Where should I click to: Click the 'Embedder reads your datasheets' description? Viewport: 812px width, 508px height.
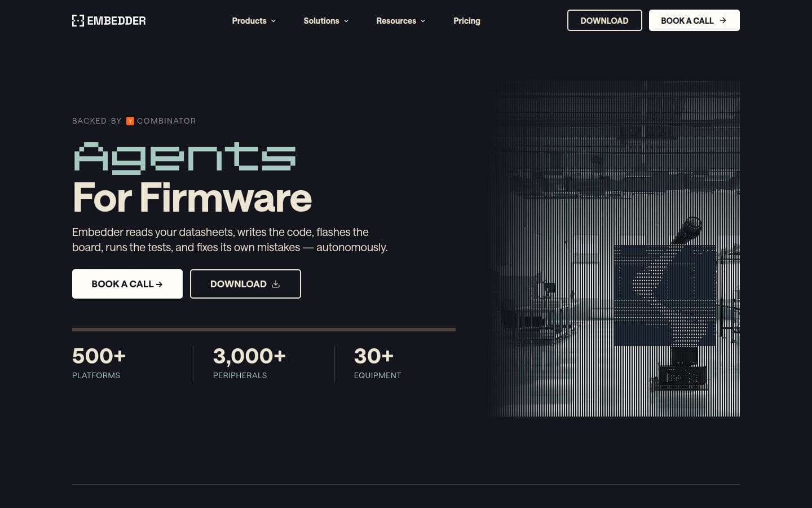(230, 240)
